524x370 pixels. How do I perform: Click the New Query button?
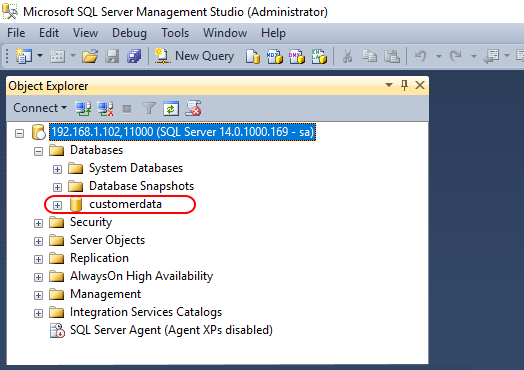194,56
